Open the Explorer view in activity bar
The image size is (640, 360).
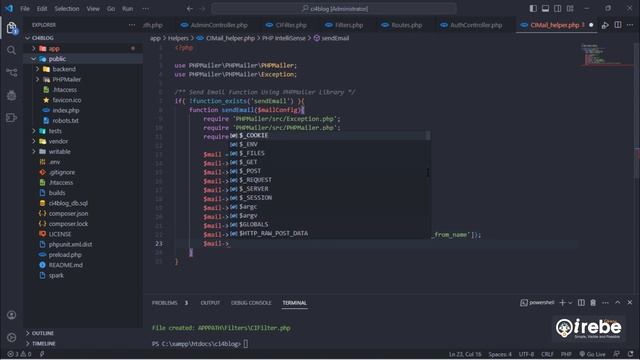11,28
